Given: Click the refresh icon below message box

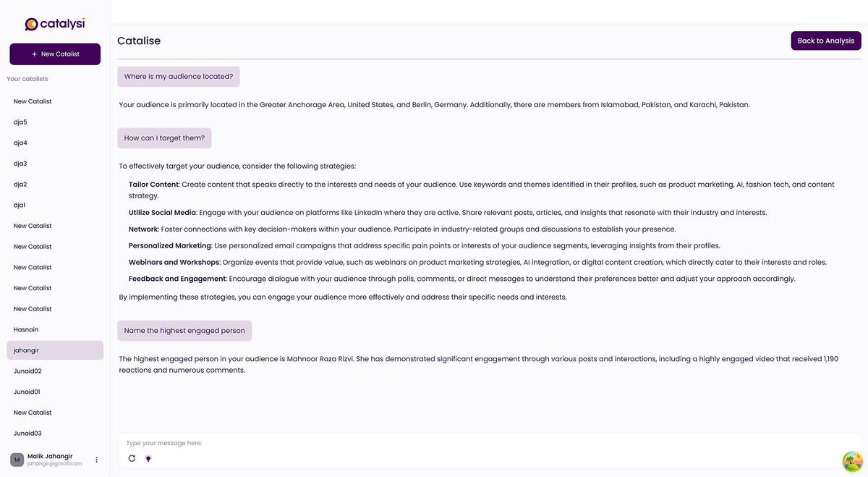Looking at the screenshot, I should click(x=132, y=458).
